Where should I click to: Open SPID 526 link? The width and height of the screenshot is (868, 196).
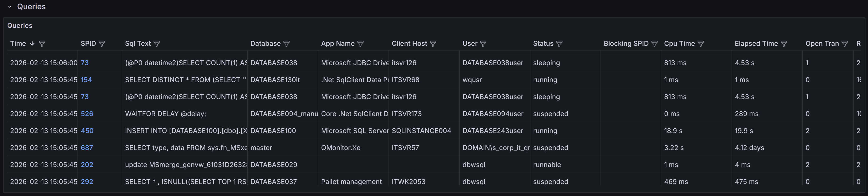(x=87, y=114)
